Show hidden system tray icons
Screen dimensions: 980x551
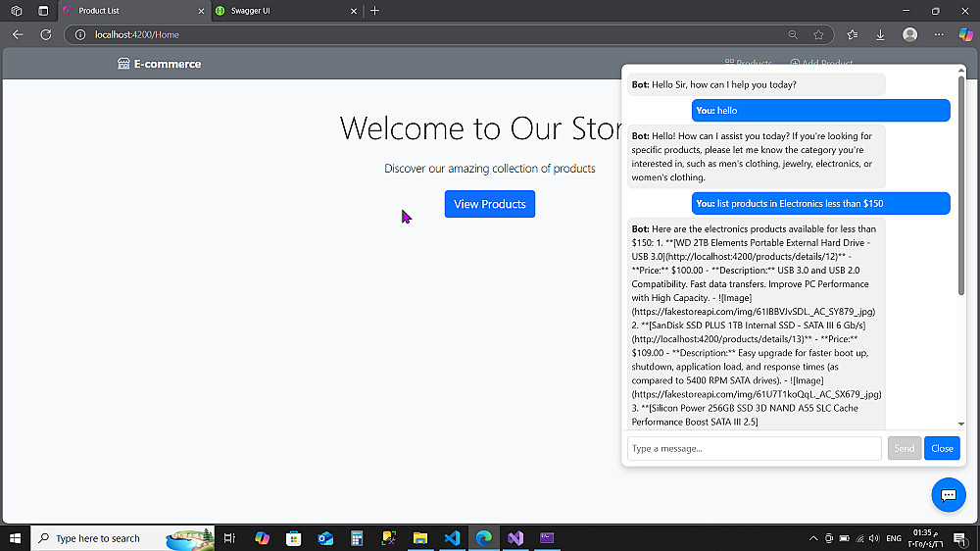pos(813,538)
